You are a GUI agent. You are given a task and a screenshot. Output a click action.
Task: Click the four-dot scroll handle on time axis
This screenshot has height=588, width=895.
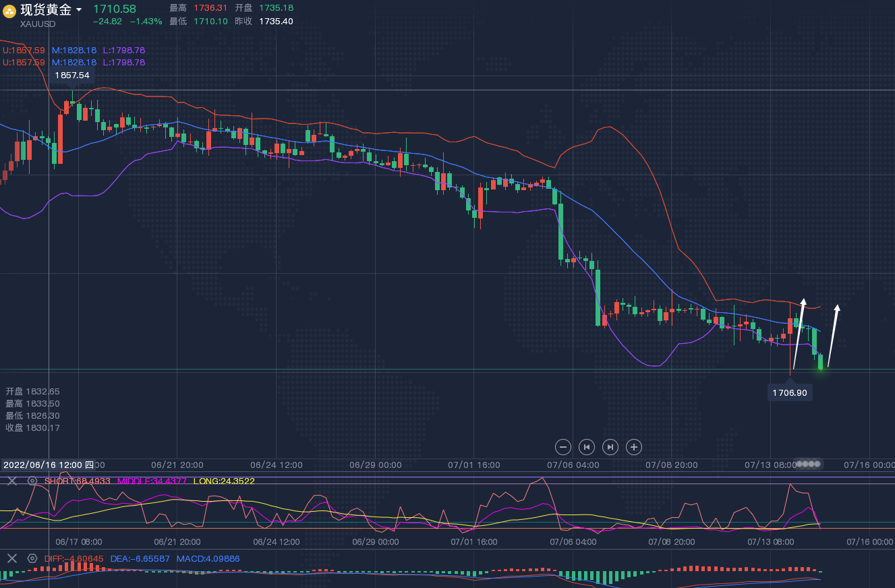click(x=808, y=464)
